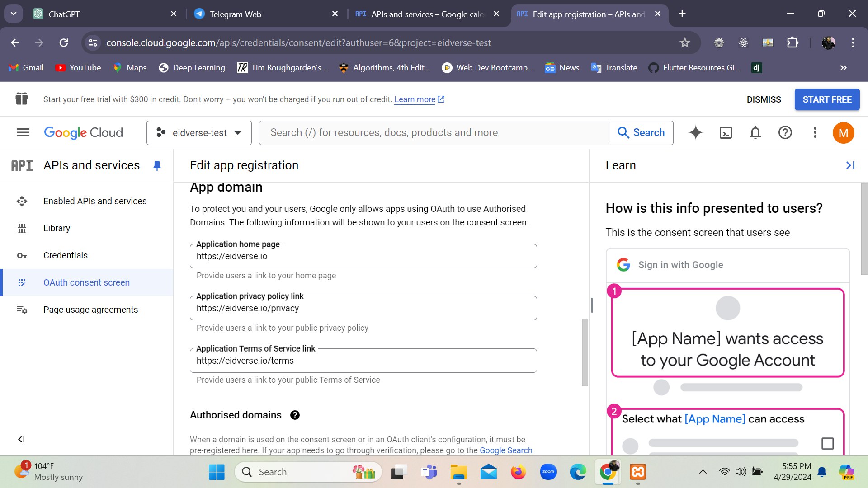Close the Edit app registration tab
Screen dimensions: 868x488
click(658, 14)
